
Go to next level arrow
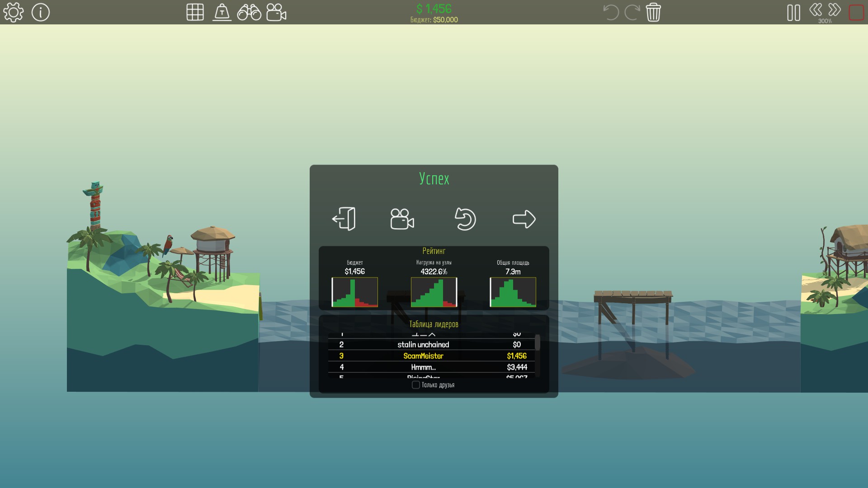524,219
